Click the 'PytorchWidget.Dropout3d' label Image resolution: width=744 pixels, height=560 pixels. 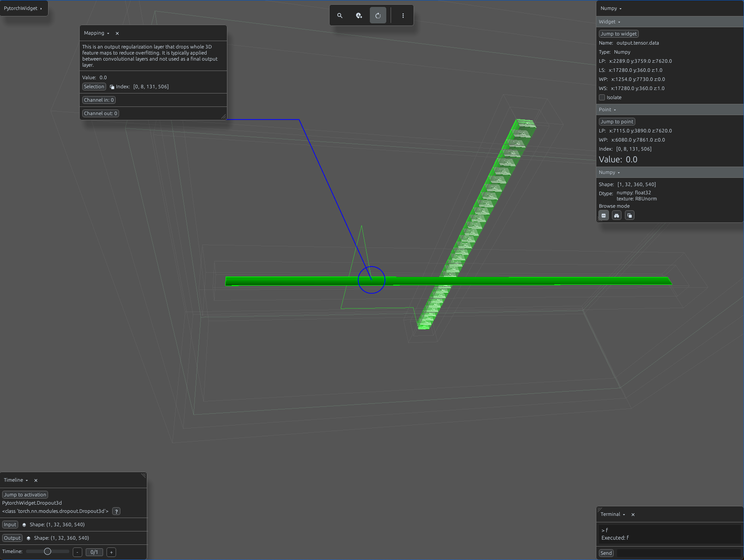32,503
